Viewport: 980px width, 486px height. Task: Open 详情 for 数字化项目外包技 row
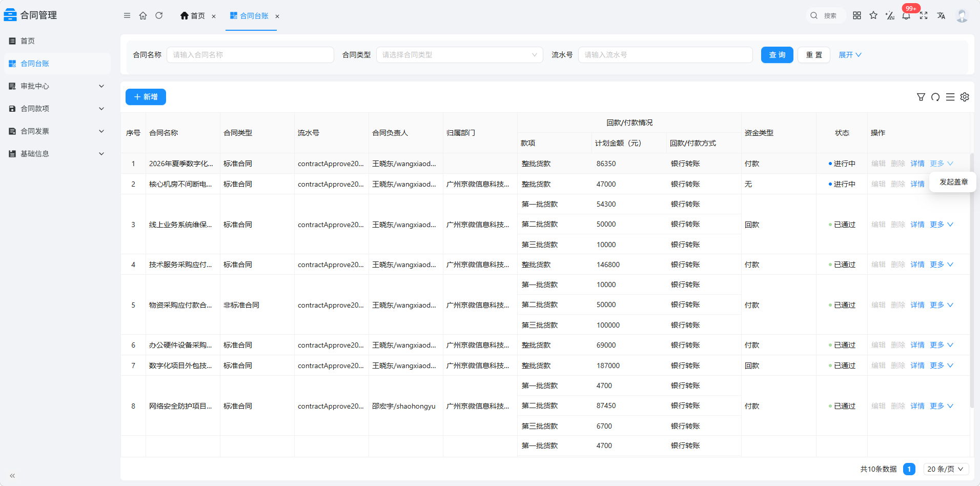coord(917,366)
